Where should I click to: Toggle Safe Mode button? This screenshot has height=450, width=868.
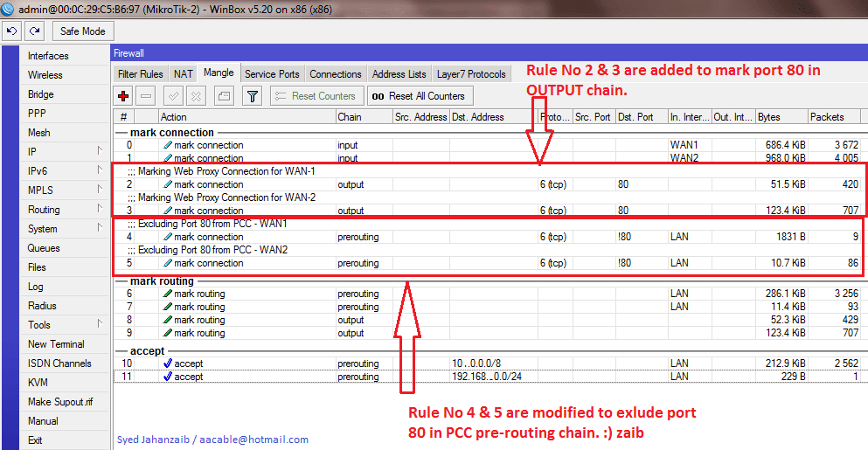[x=83, y=31]
